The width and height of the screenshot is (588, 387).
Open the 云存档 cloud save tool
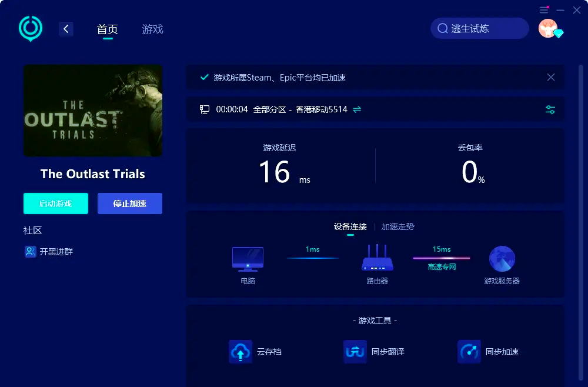coord(255,352)
